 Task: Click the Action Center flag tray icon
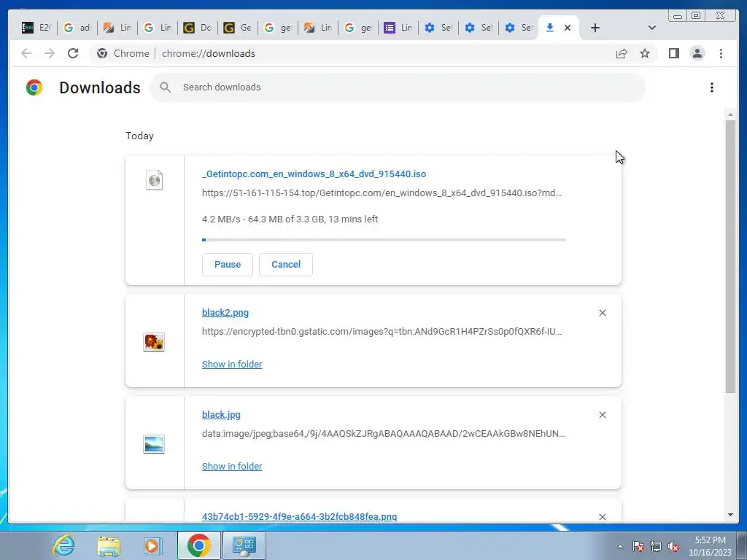click(638, 546)
